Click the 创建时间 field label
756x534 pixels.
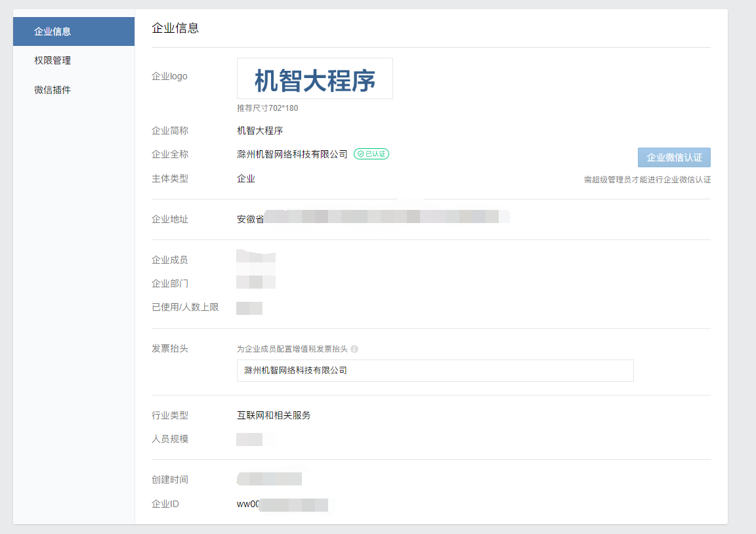[x=170, y=480]
